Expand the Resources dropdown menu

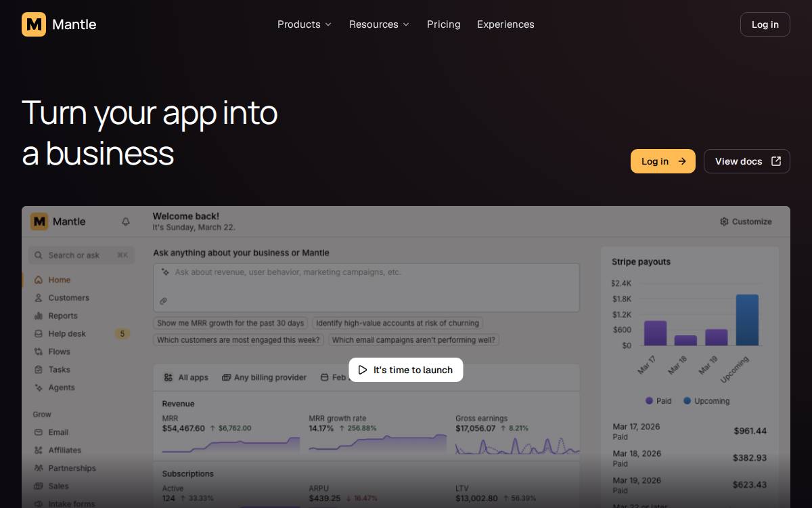pos(379,24)
